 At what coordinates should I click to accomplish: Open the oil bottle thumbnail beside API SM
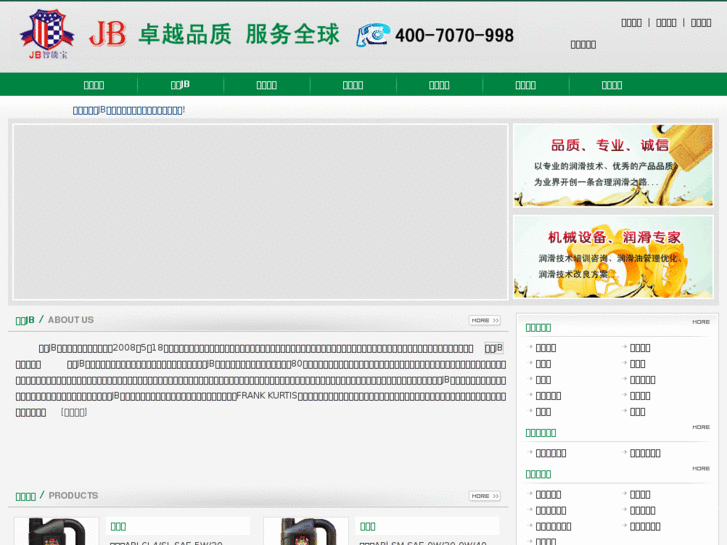306,532
